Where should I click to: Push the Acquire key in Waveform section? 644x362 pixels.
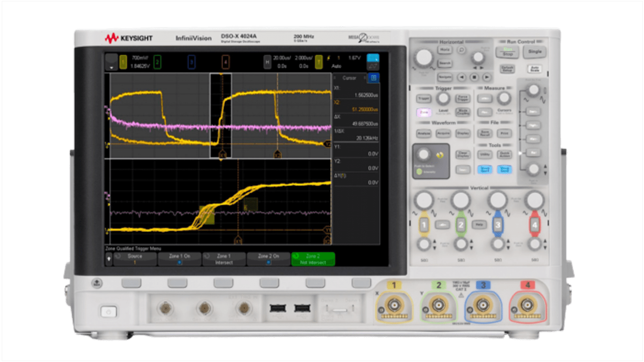tap(444, 133)
